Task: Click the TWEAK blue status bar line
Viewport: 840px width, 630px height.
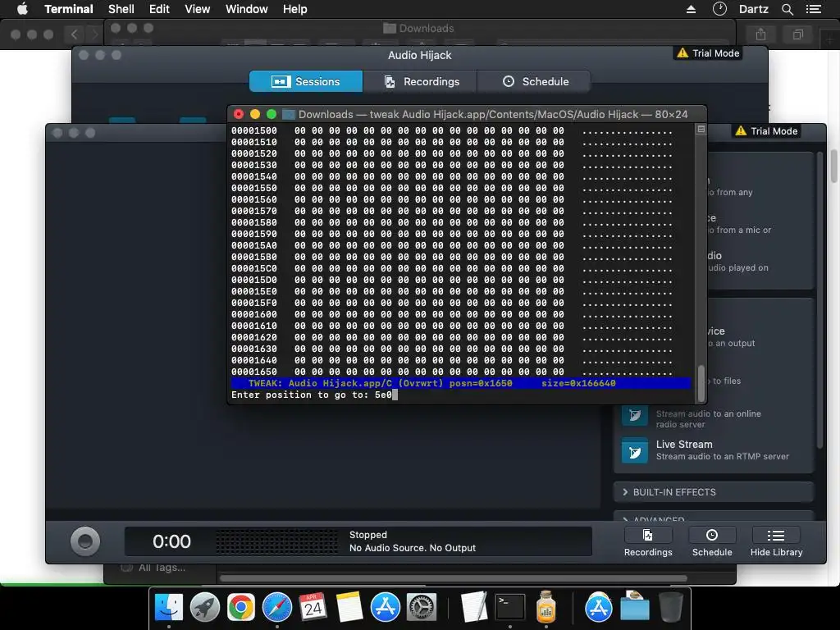Action: [x=461, y=383]
